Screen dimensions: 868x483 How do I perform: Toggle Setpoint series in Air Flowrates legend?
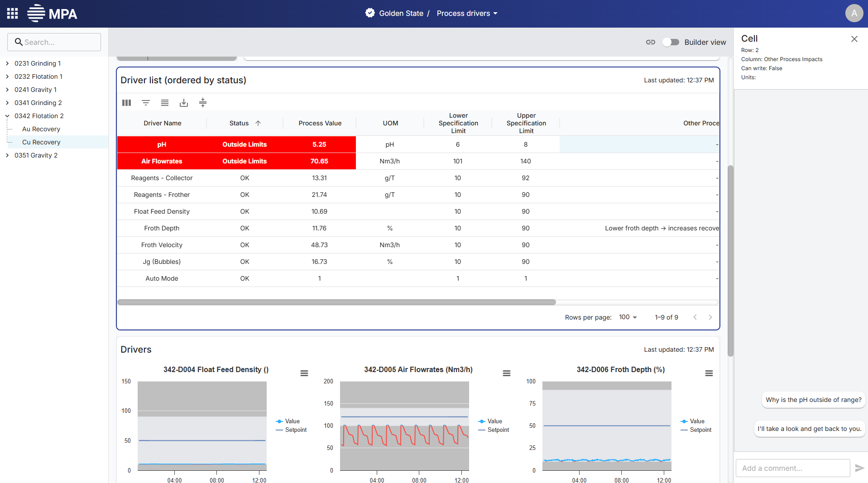494,430
